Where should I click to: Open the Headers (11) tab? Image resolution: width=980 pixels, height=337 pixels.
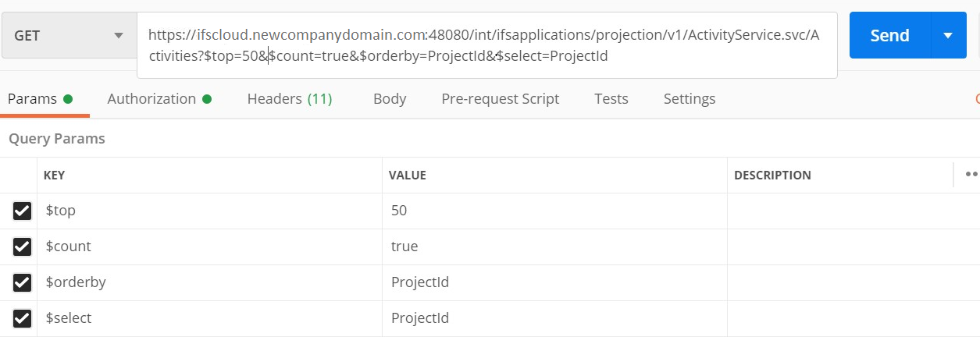pos(289,99)
